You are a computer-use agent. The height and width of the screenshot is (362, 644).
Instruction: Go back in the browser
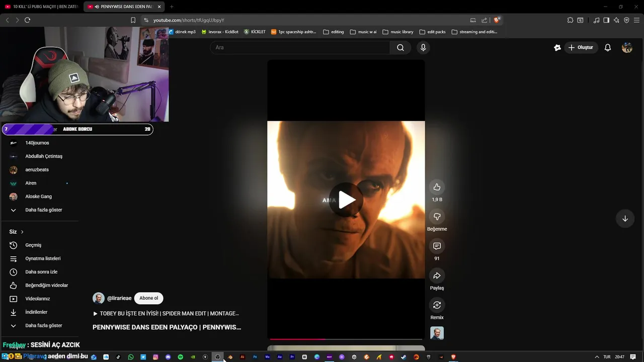[x=7, y=20]
